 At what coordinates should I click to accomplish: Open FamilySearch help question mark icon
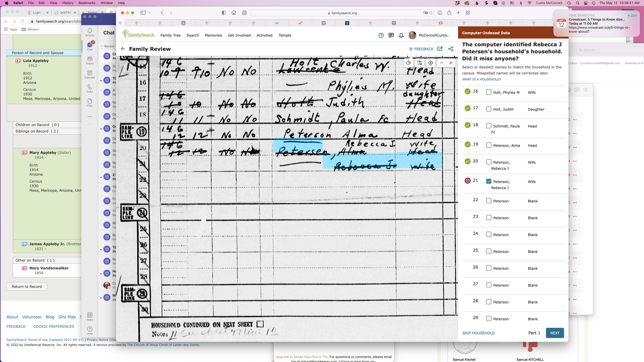click(381, 35)
